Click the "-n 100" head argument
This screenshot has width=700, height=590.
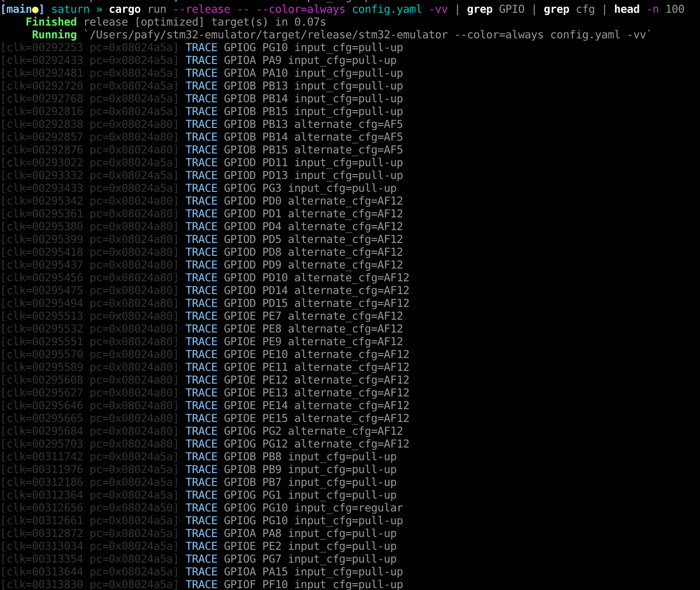(665, 9)
